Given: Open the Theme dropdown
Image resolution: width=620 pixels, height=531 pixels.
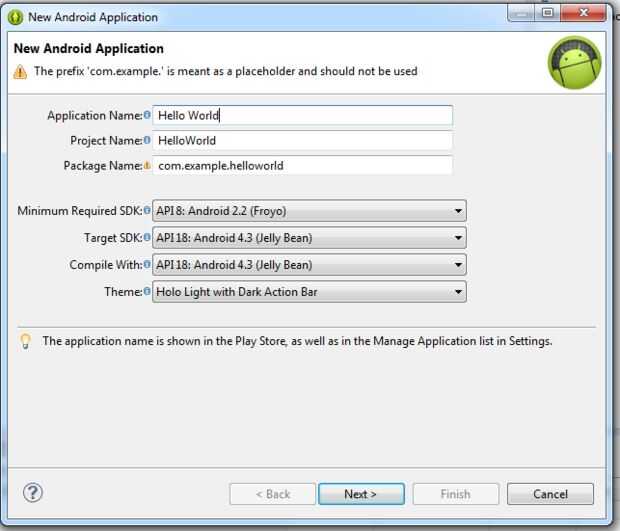Looking at the screenshot, I should tap(309, 292).
